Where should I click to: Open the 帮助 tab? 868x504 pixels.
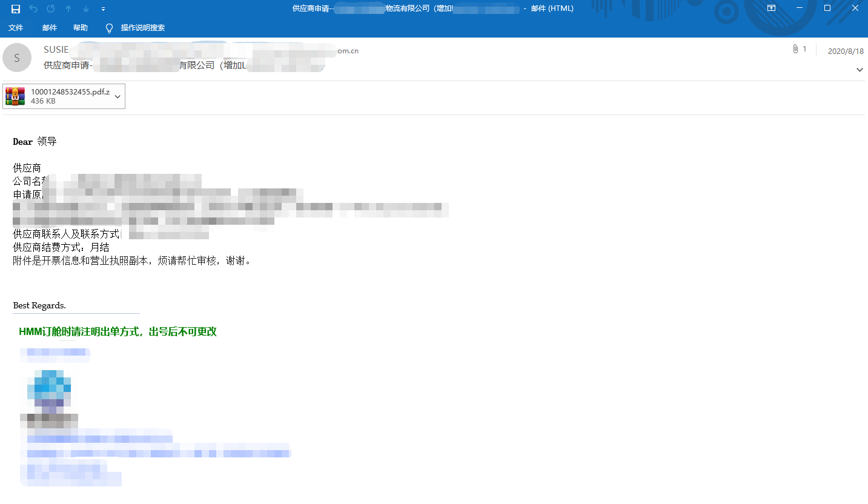click(x=80, y=28)
